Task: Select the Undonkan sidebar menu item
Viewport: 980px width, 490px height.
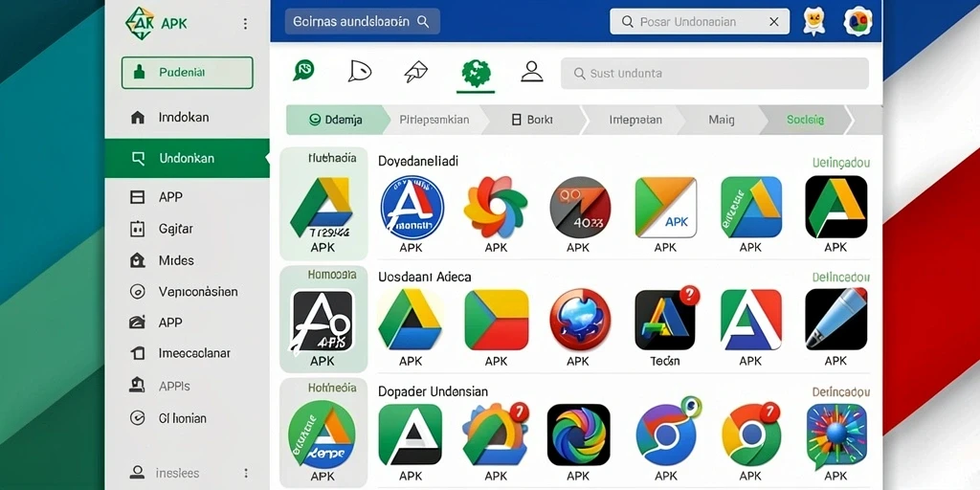Action: (x=187, y=158)
